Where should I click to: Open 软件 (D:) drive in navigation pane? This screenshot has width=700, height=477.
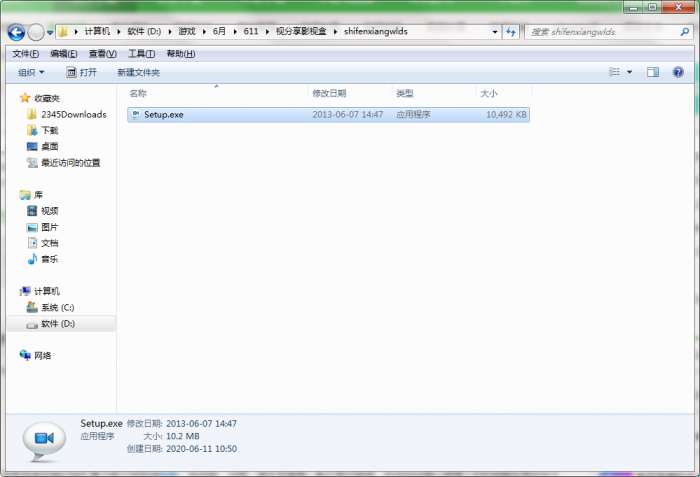coord(58,323)
